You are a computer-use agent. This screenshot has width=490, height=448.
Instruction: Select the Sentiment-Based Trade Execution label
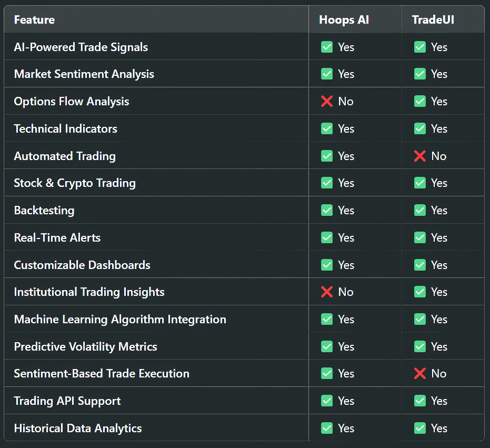(x=102, y=374)
